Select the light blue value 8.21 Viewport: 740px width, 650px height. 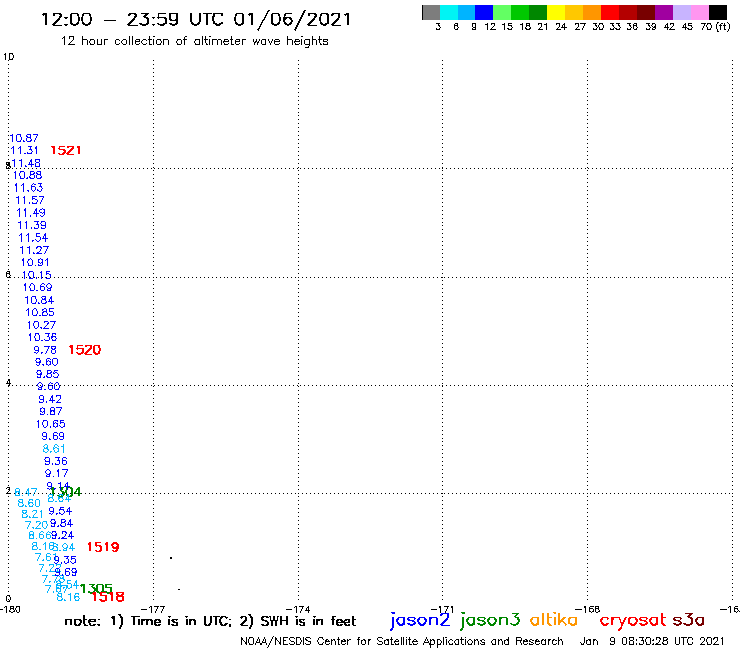(33, 514)
